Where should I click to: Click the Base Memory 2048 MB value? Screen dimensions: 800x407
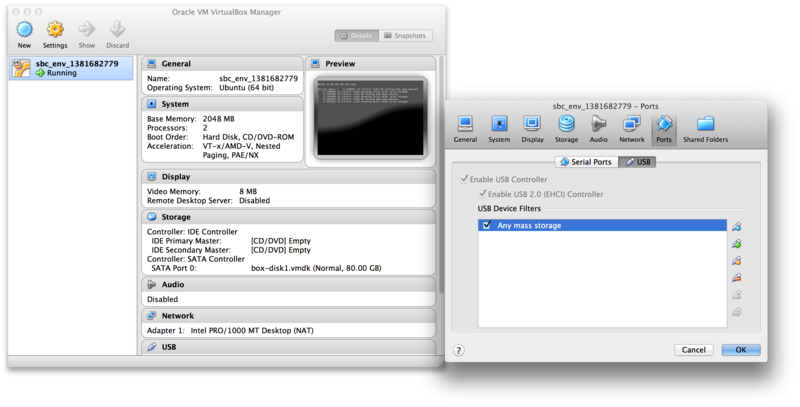pyautogui.click(x=218, y=119)
